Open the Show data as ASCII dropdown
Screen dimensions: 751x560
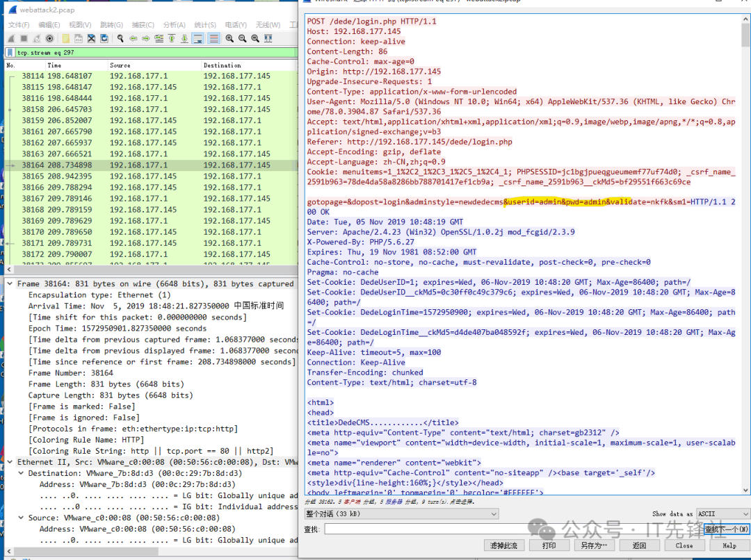coord(722,514)
